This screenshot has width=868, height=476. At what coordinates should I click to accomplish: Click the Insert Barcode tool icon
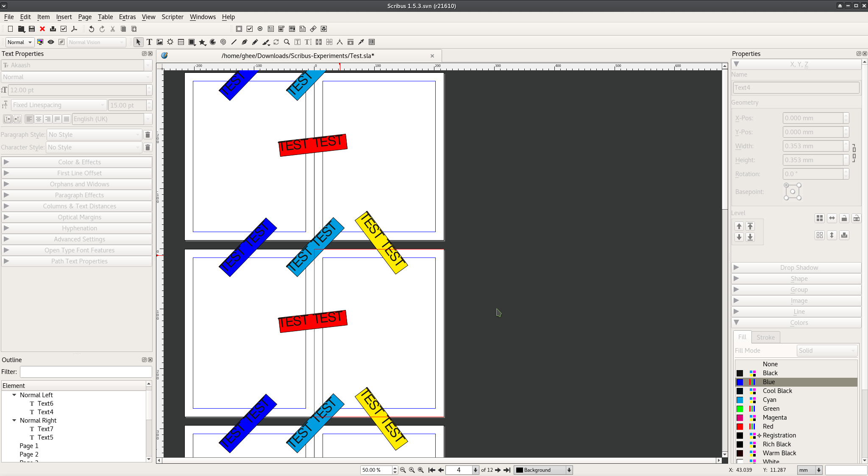pyautogui.click(x=372, y=42)
